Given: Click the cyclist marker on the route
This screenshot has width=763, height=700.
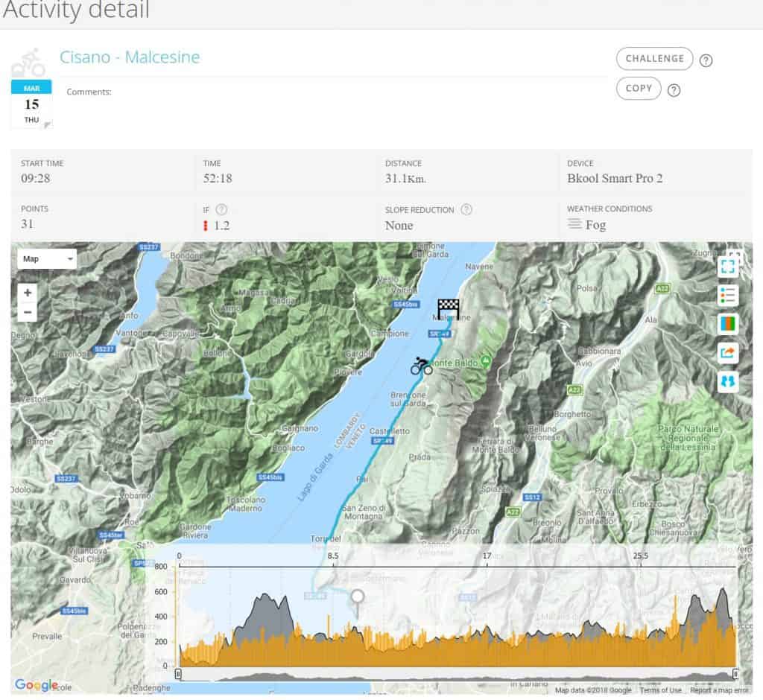Looking at the screenshot, I should pos(421,366).
